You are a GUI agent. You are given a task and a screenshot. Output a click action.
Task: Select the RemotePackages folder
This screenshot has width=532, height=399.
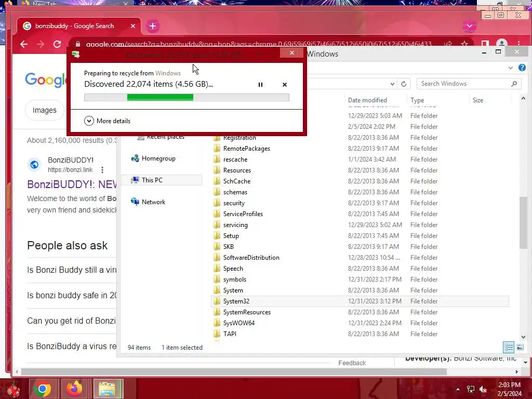(360, 148)
